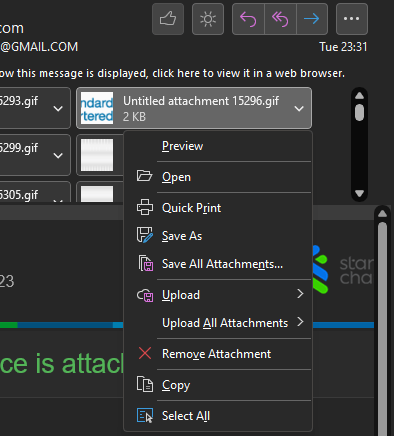Click the Copy documents icon
Image resolution: width=394 pixels, height=436 pixels.
145,384
